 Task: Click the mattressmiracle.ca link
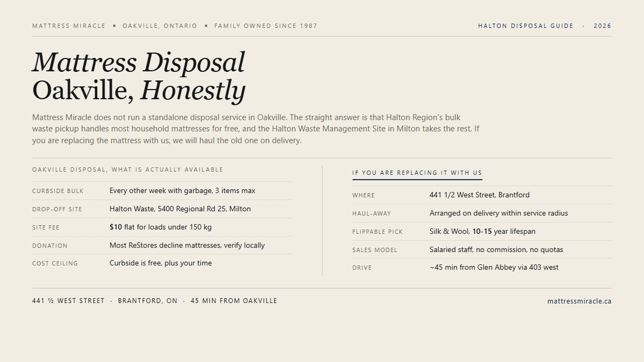coord(579,301)
